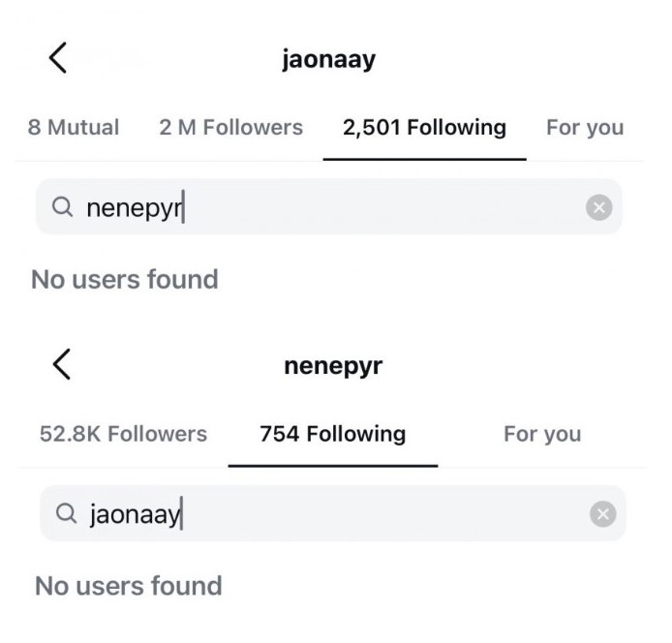Place cursor after nenepyr text in search

tap(183, 207)
